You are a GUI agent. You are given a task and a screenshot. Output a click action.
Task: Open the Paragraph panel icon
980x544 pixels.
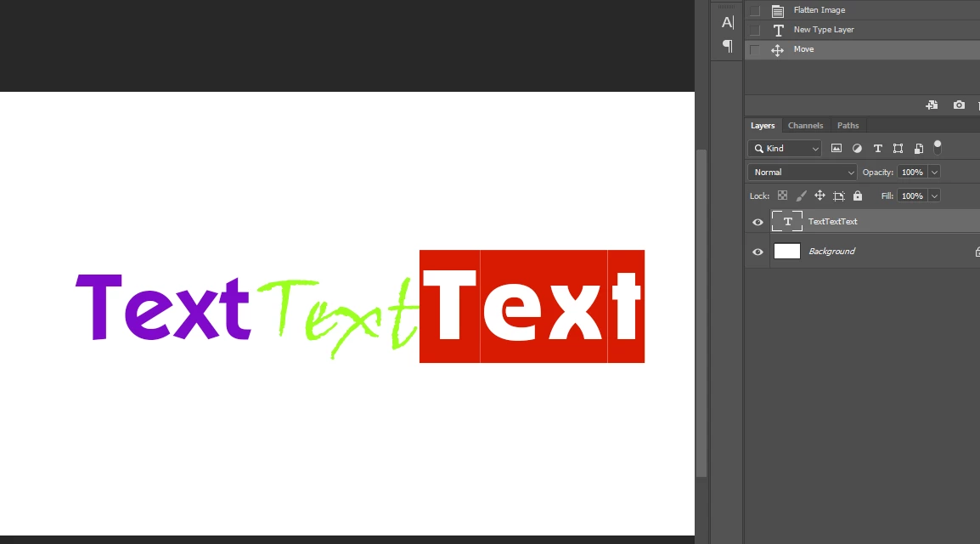click(x=728, y=46)
